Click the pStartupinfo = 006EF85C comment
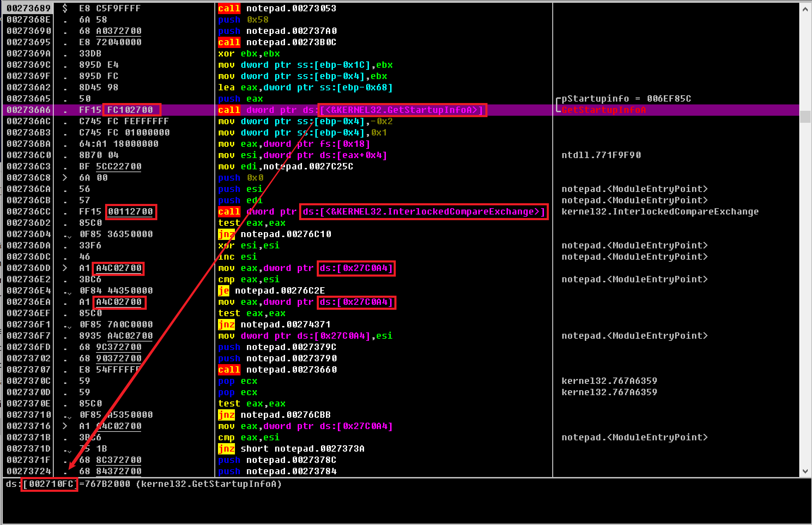 point(626,98)
